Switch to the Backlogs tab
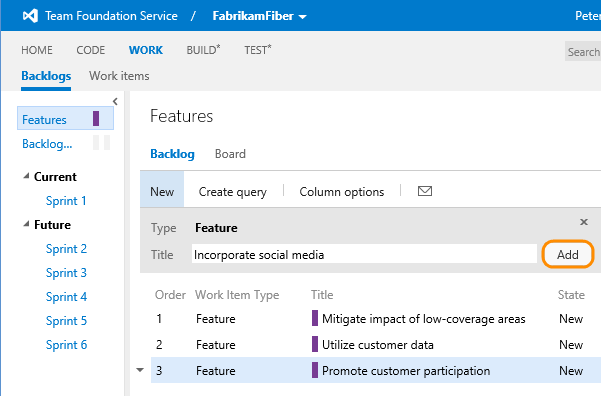 point(46,76)
